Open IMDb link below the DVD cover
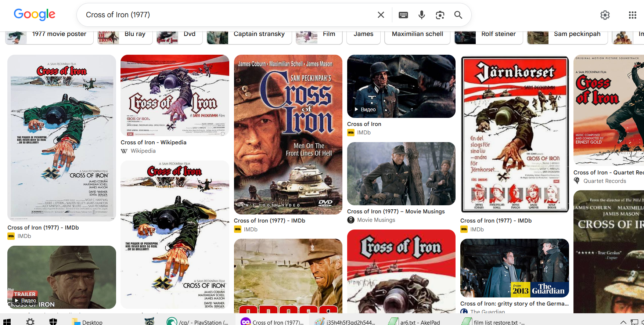This screenshot has height=325, width=644. coord(269,221)
